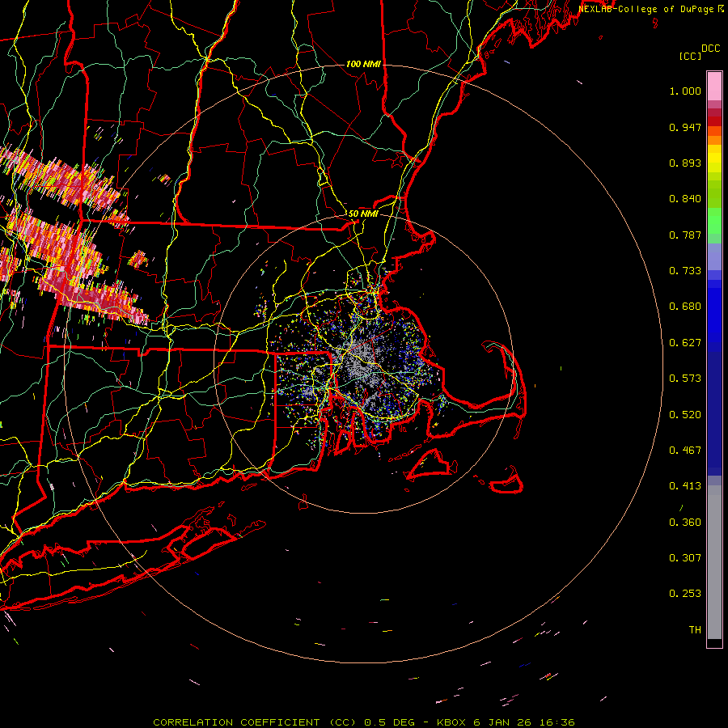The width and height of the screenshot is (728, 728).
Task: Pick the bright green band on the color scale
Action: (x=714, y=221)
